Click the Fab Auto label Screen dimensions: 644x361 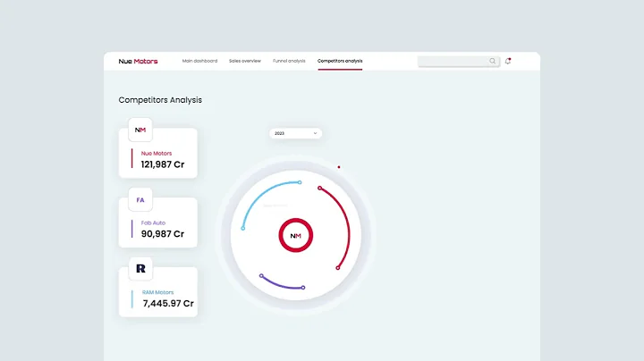coord(153,222)
